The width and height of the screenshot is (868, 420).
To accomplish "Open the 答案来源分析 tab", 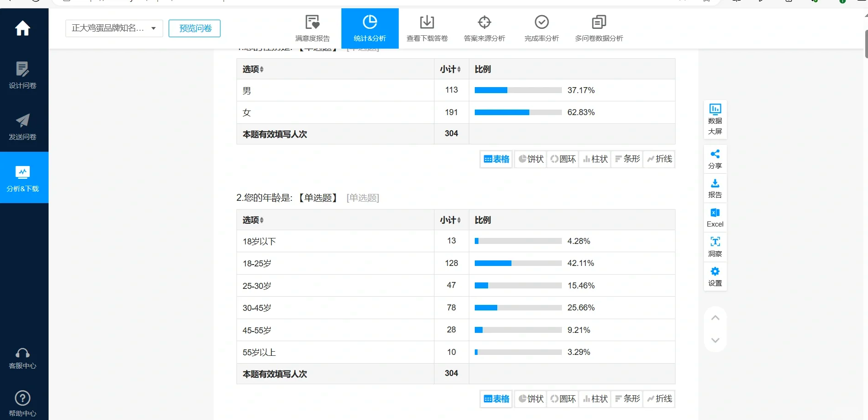I will click(x=484, y=28).
